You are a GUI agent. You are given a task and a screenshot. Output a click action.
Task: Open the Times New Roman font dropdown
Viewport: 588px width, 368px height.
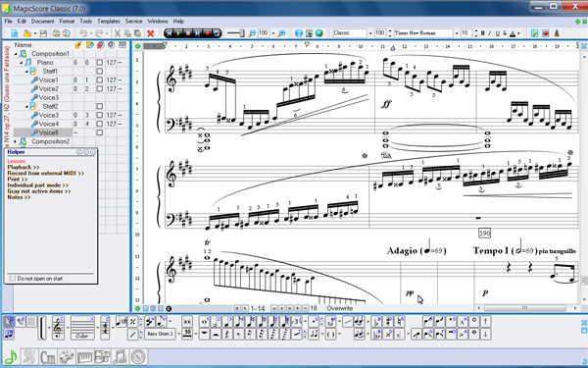coord(457,33)
